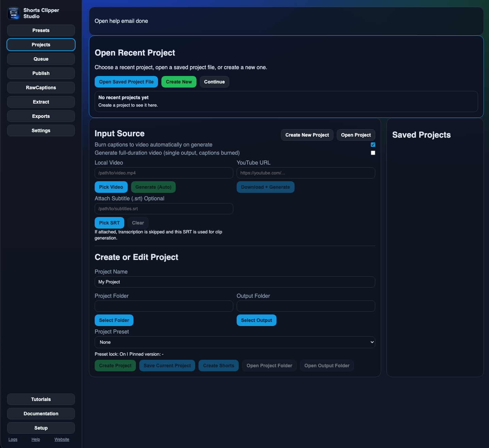Focus the YouTube URL input field
The image size is (489, 448).
(x=306, y=173)
